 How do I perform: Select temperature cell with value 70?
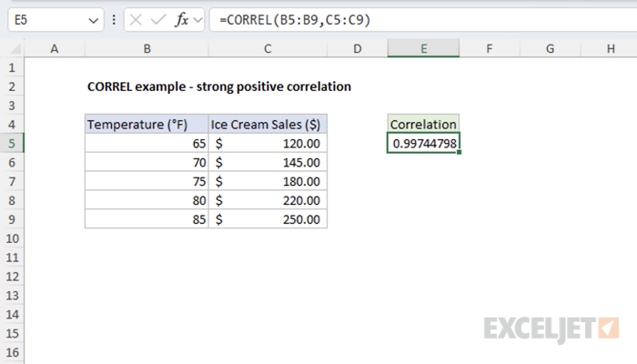147,163
